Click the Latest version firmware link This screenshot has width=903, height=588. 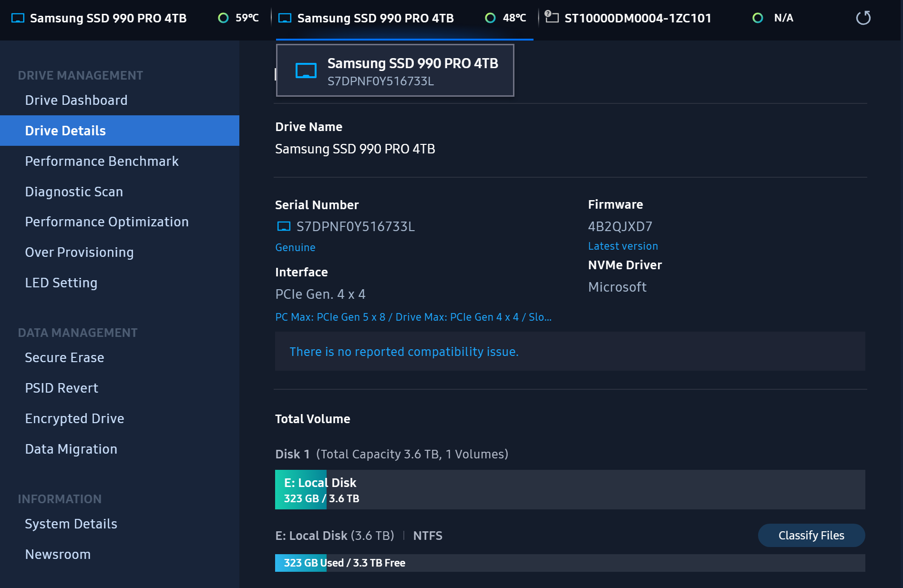coord(623,246)
